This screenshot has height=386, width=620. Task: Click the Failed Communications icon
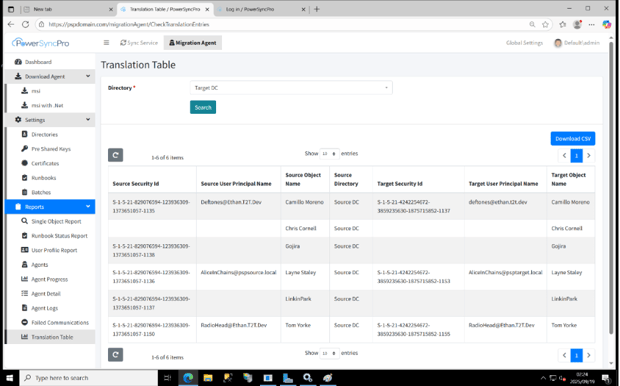tap(25, 322)
